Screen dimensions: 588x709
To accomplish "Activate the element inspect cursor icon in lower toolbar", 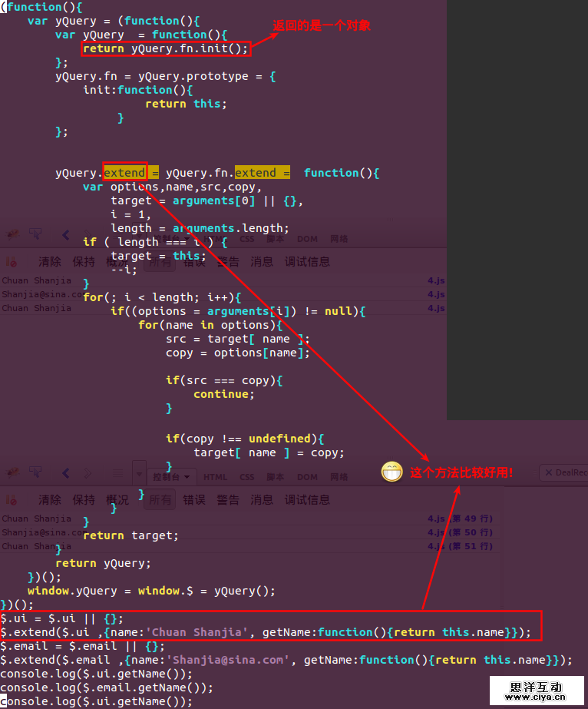I will [35, 473].
